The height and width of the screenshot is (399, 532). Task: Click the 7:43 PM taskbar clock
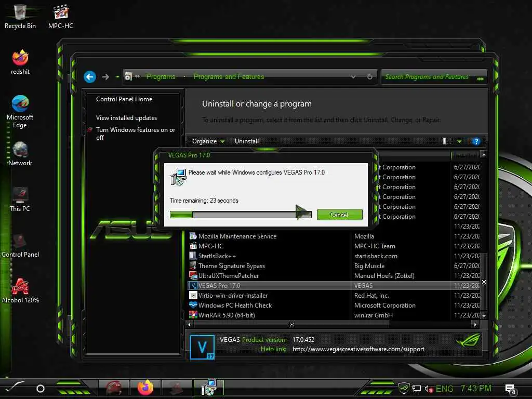476,388
